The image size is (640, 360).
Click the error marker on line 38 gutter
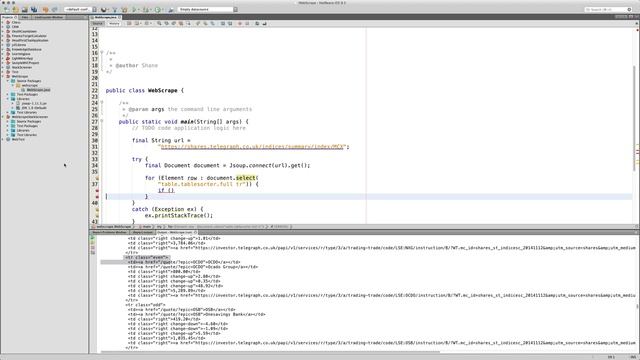pyautogui.click(x=97, y=190)
